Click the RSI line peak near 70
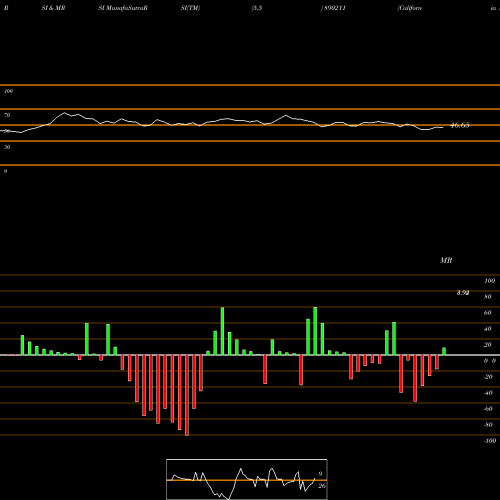500x500 pixels. (64, 113)
